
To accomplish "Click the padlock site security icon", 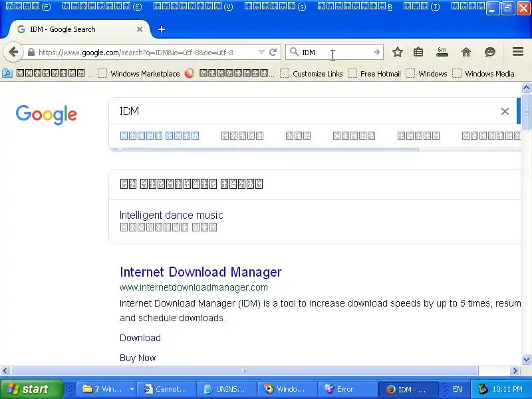I will point(31,53).
